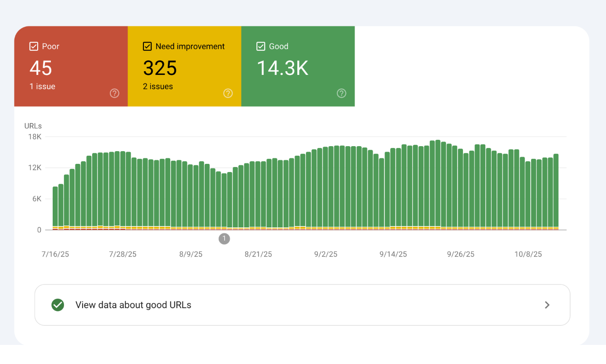Click the 6K axis label
Screen dimensions: 606x364
point(36,199)
